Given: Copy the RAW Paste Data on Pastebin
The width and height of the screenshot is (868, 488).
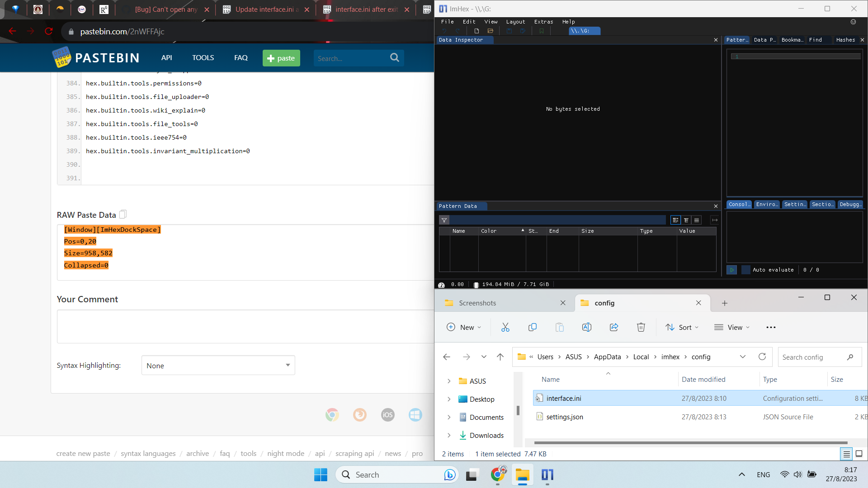Looking at the screenshot, I should point(123,214).
